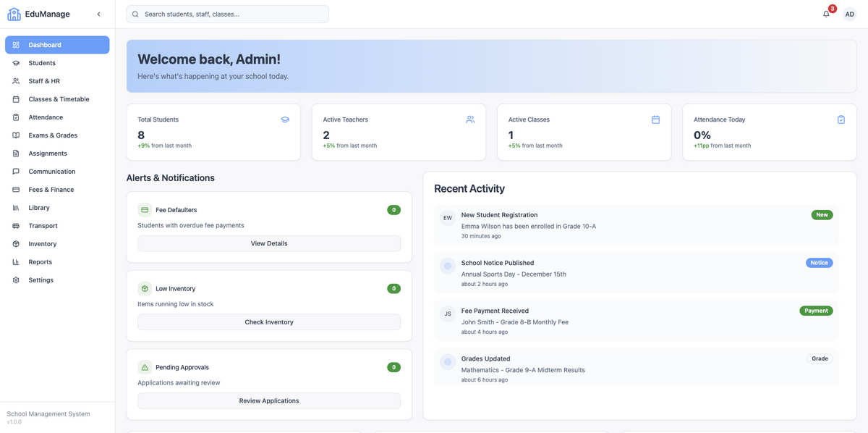Click the people icon in Active Teachers card

470,119
